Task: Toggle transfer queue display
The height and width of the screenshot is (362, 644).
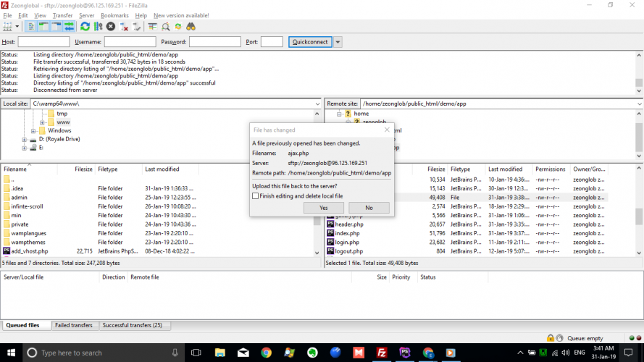Action: tap(69, 27)
